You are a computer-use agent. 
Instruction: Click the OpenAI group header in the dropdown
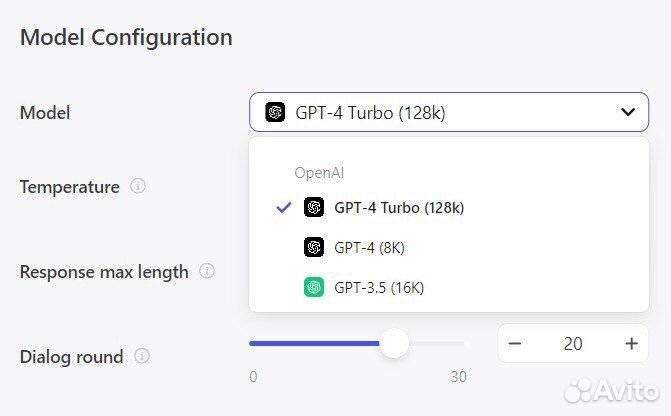pyautogui.click(x=319, y=172)
